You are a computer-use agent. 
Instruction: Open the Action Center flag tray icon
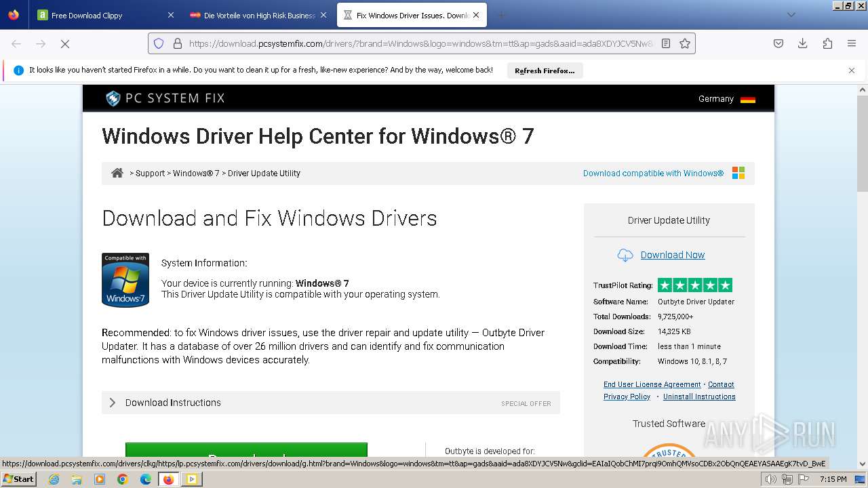(804, 479)
